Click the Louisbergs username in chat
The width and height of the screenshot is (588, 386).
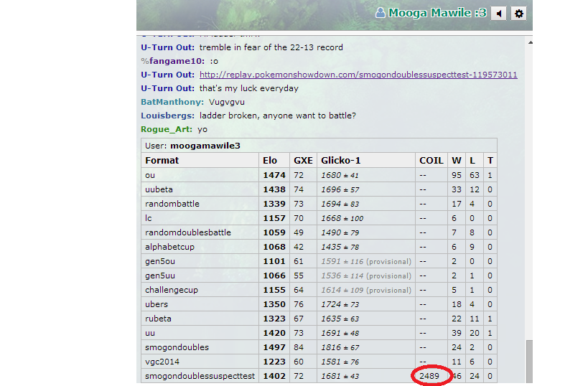tap(167, 116)
